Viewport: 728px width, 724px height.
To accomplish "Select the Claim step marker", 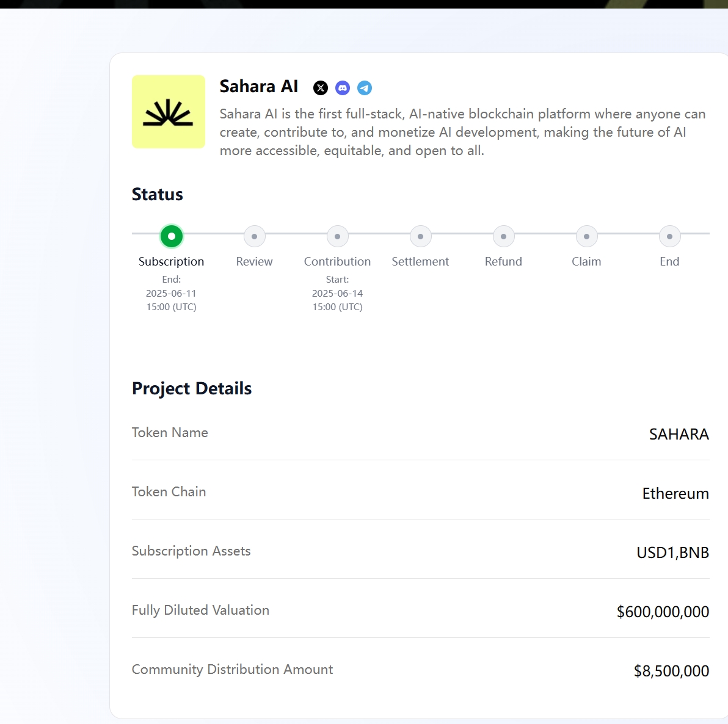I will point(586,237).
